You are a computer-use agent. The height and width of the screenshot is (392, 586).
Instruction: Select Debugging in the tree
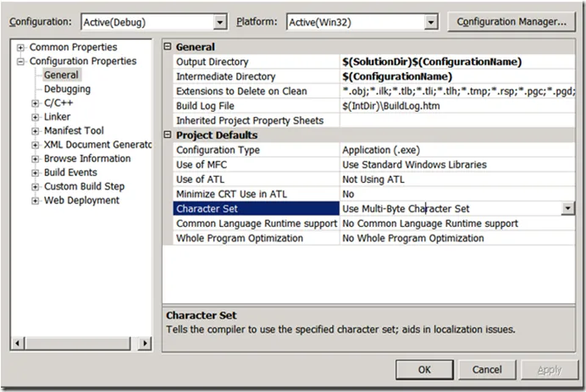coord(68,89)
